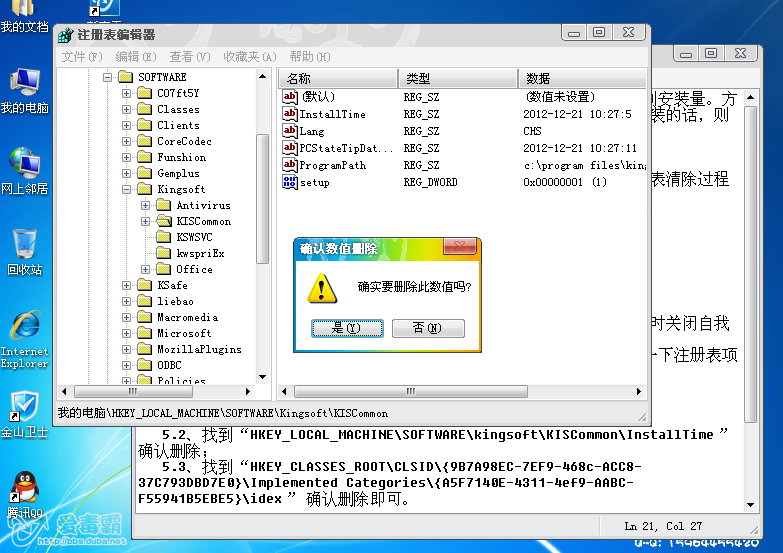Screen dimensions: 783x553
Task: Sort values by 数据 column header
Action: point(582,78)
